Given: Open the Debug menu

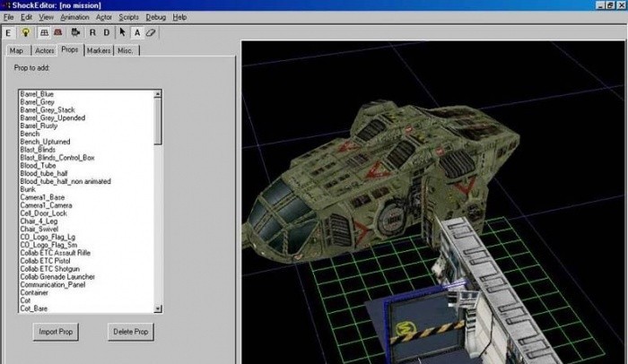Looking at the screenshot, I should point(155,17).
